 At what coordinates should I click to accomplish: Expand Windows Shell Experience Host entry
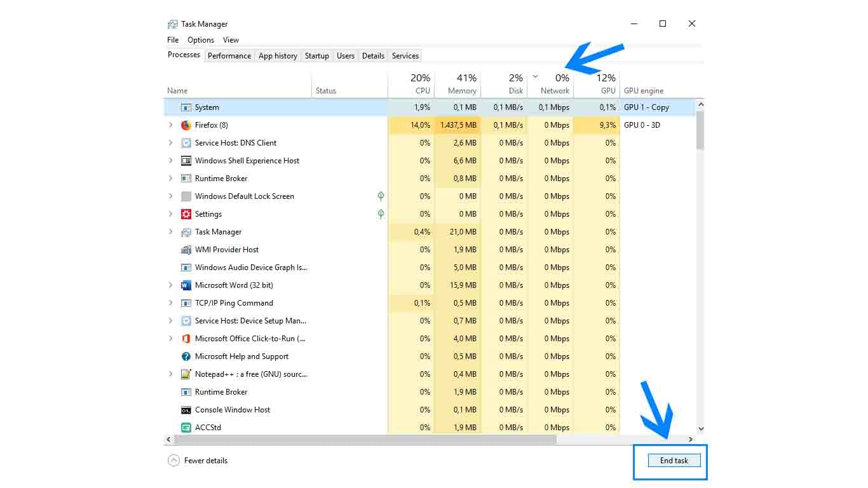click(170, 161)
